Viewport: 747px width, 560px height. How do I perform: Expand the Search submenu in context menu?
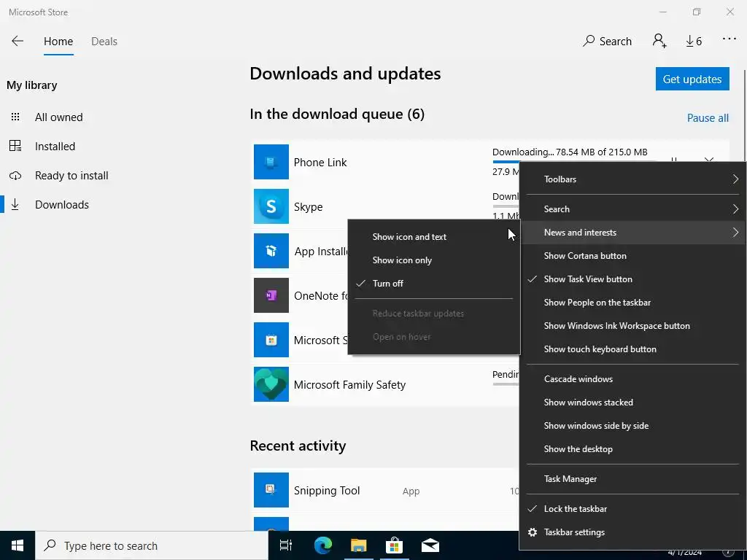632,209
